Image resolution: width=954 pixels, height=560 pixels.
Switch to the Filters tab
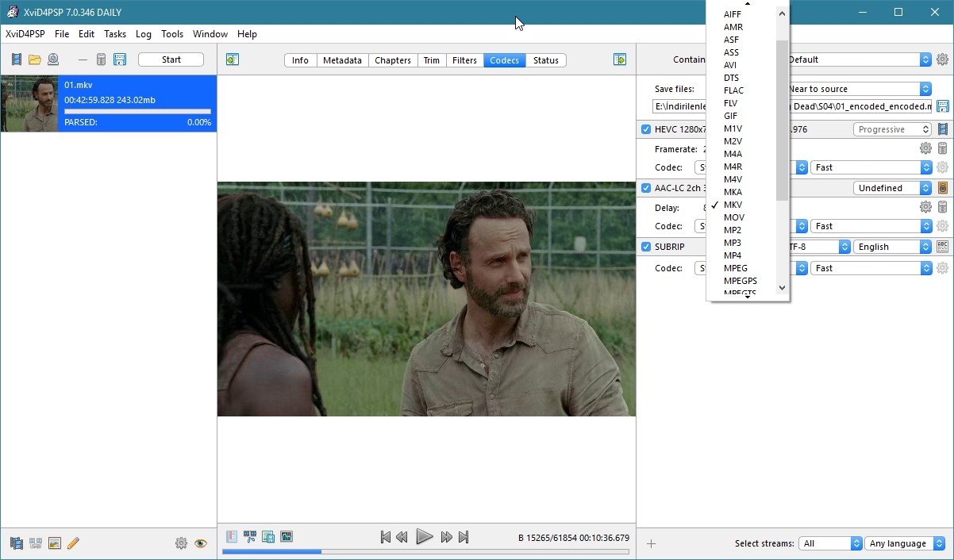[464, 60]
